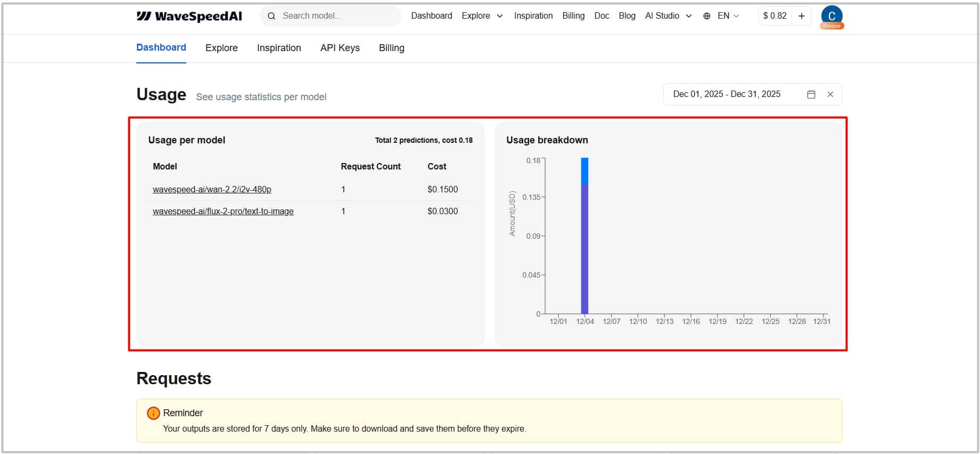Click the search magnifier icon
The image size is (980, 454).
click(271, 16)
